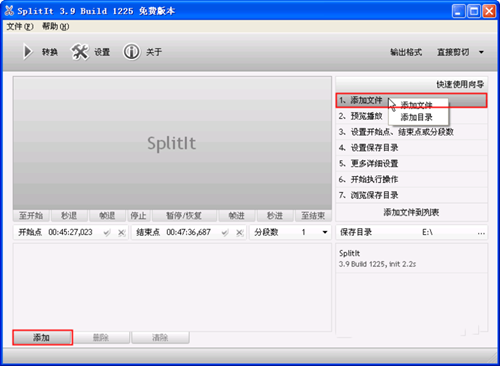Open 设置 via the tools icon
Image resolution: width=500 pixels, height=366 pixels.
tap(80, 52)
